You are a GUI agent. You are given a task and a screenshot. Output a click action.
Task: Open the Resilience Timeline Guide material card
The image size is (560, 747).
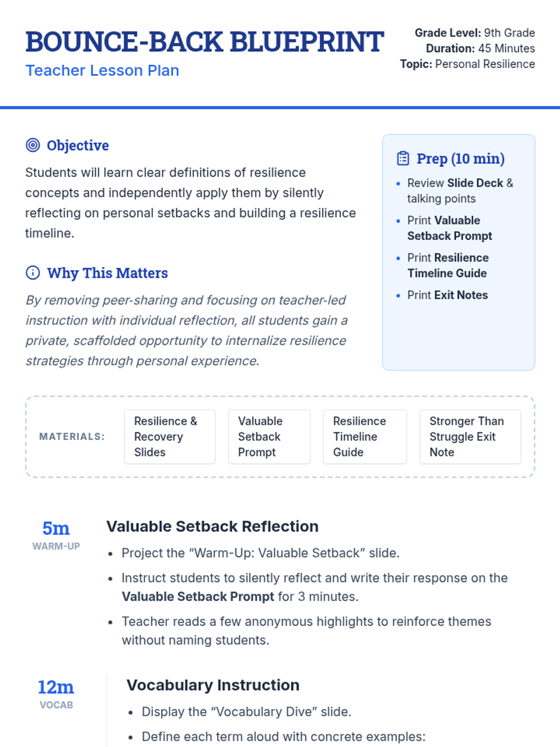pyautogui.click(x=364, y=437)
